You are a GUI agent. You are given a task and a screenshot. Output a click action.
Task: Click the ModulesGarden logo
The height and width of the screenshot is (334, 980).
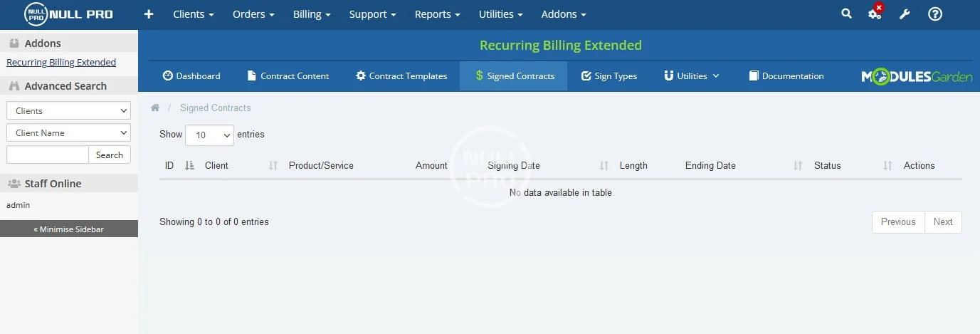point(917,76)
